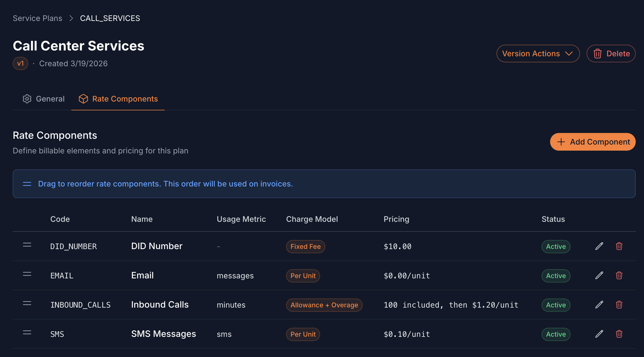Delete the SMS Messages component
This screenshot has height=357, width=644.
point(619,334)
